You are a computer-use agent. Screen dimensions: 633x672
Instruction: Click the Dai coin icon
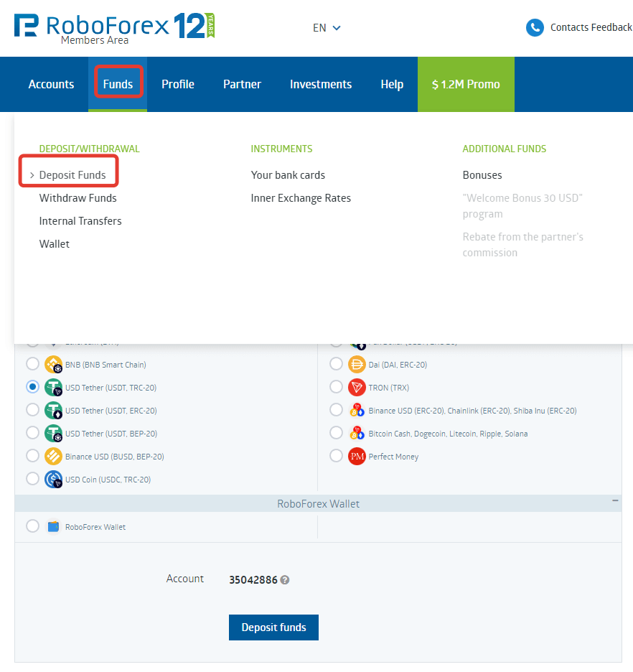tap(357, 365)
